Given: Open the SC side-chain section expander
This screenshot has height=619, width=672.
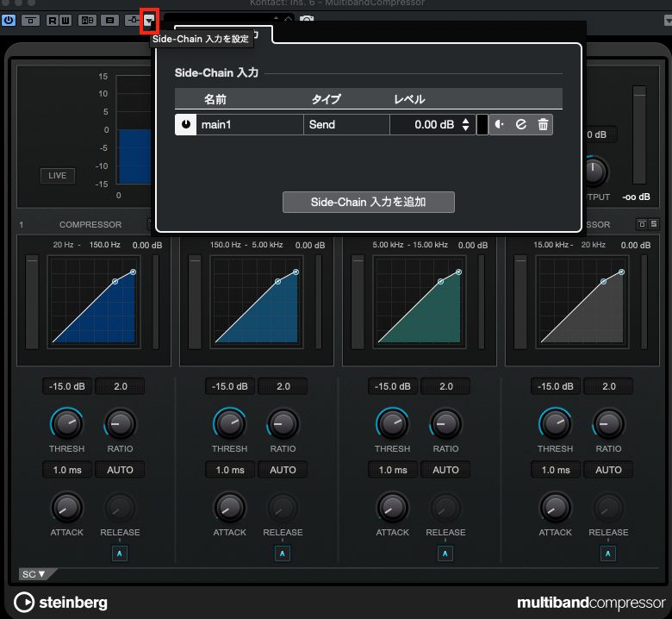Looking at the screenshot, I should [x=34, y=574].
